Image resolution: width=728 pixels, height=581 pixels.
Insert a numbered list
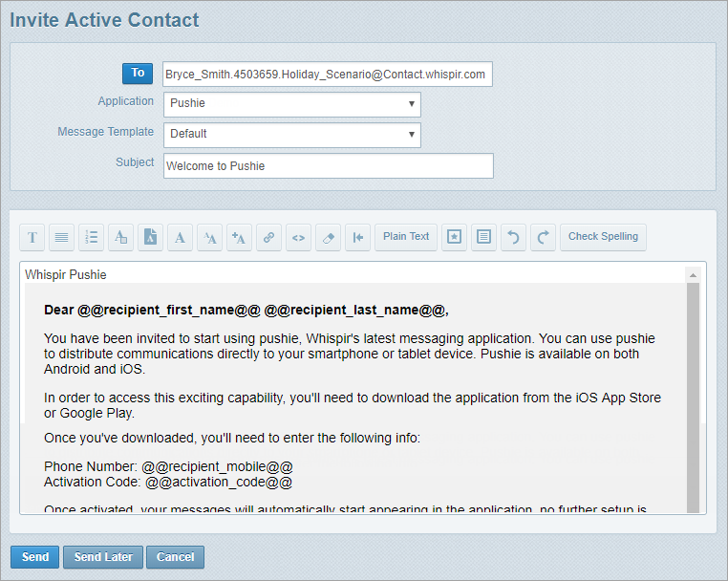click(91, 237)
